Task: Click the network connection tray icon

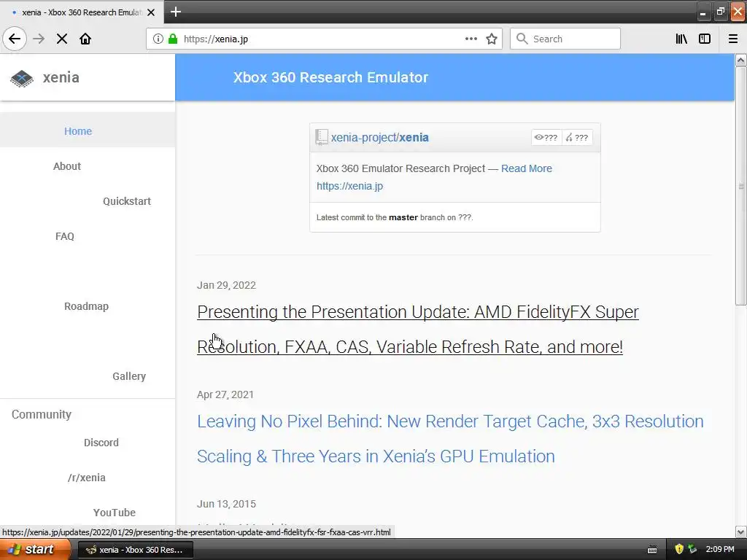Action: 692,550
